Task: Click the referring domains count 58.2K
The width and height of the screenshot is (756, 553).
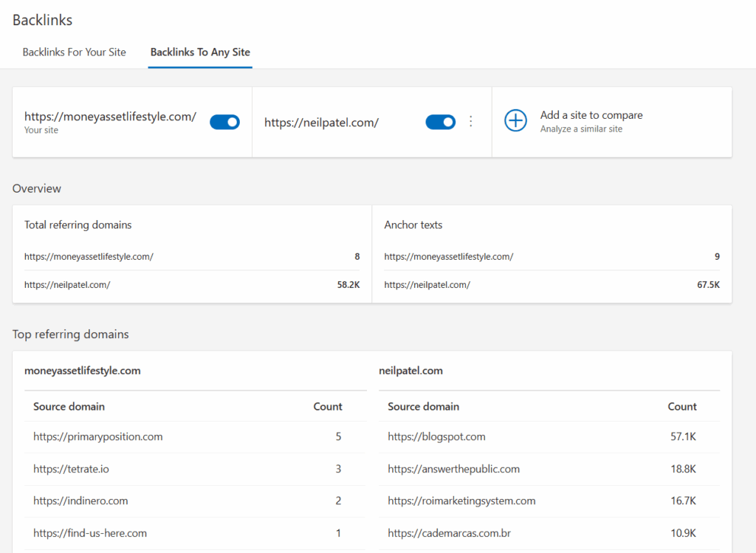Action: pyautogui.click(x=348, y=285)
